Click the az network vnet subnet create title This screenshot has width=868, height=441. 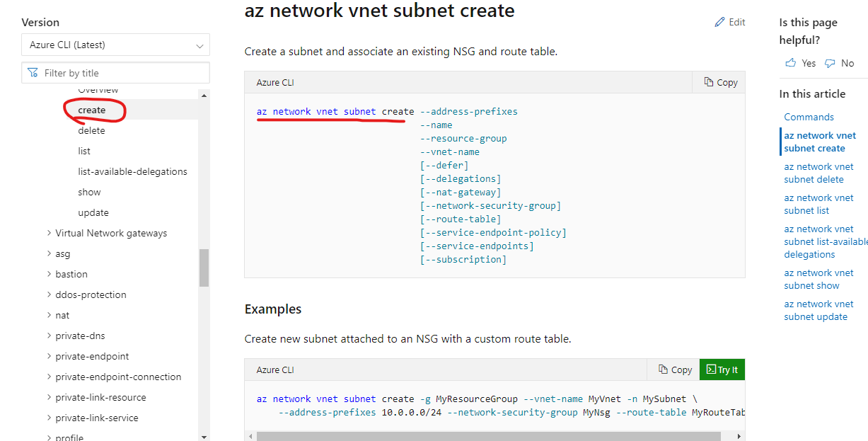(379, 11)
